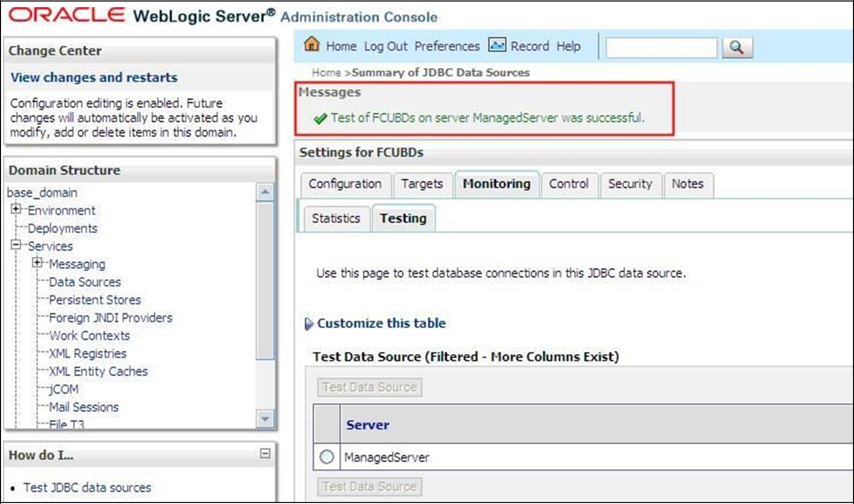Collapse the Services tree node
This screenshot has height=504, width=854.
pyautogui.click(x=16, y=245)
